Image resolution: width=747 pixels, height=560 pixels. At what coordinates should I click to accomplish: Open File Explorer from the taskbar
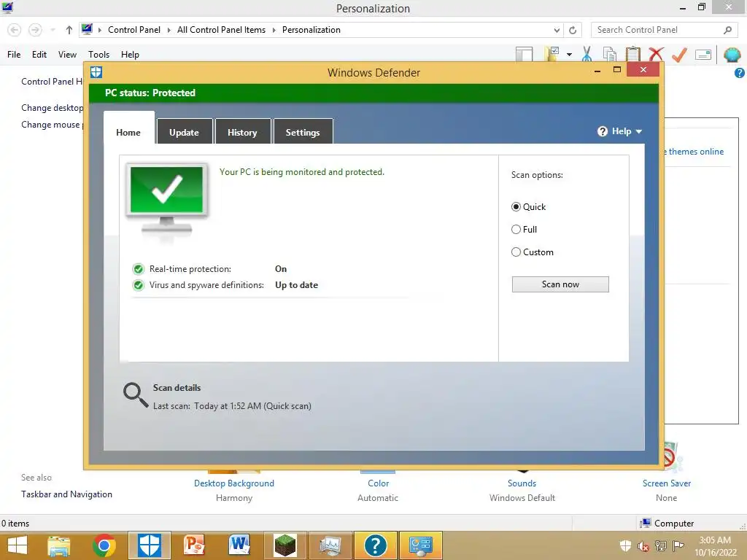click(58, 545)
